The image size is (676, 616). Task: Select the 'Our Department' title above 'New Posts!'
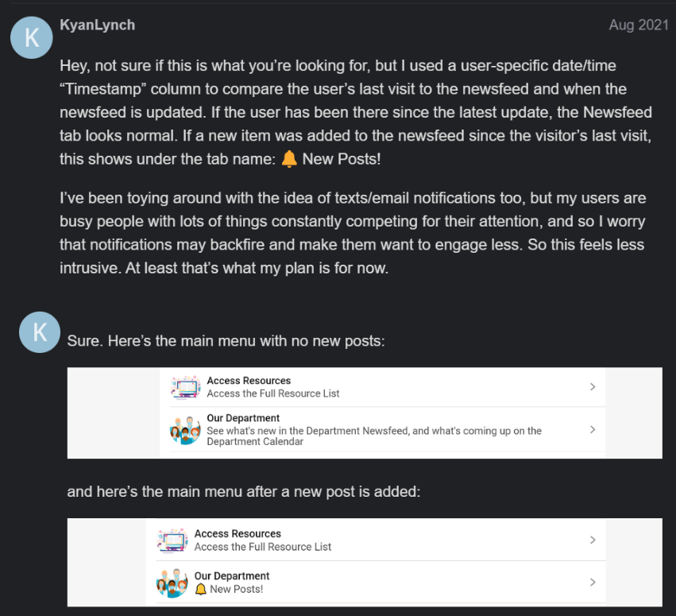coord(232,576)
